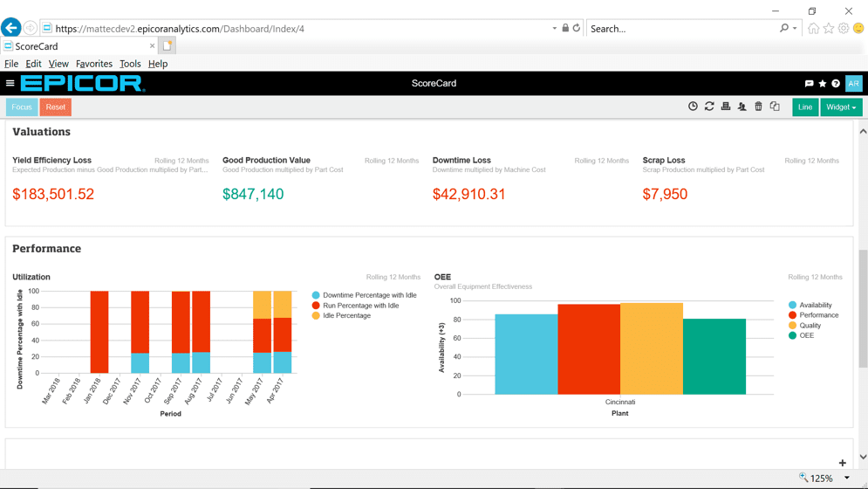The height and width of the screenshot is (489, 868).
Task: Open help via the question mark icon
Action: [836, 84]
